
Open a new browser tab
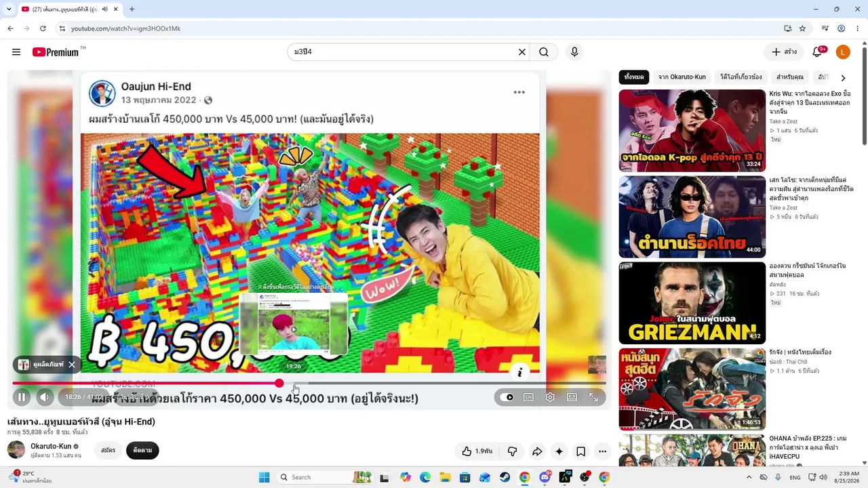132,9
